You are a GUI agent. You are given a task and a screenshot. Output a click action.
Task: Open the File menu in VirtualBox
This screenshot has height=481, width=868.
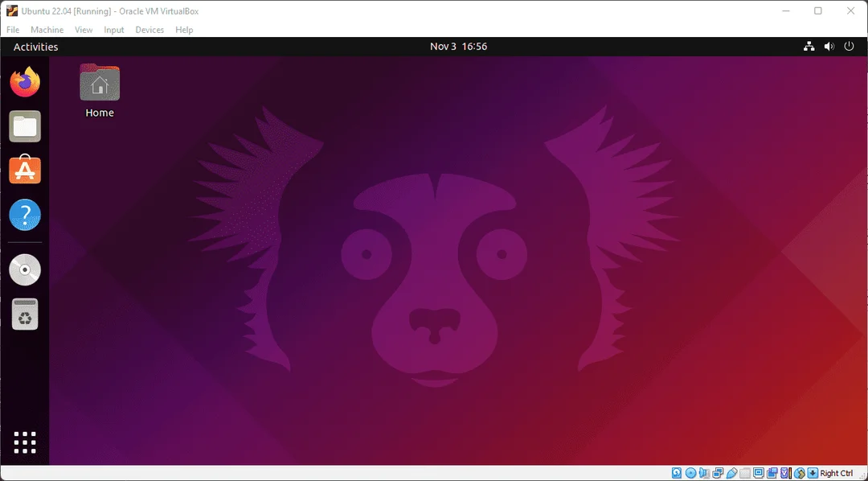pyautogui.click(x=13, y=30)
